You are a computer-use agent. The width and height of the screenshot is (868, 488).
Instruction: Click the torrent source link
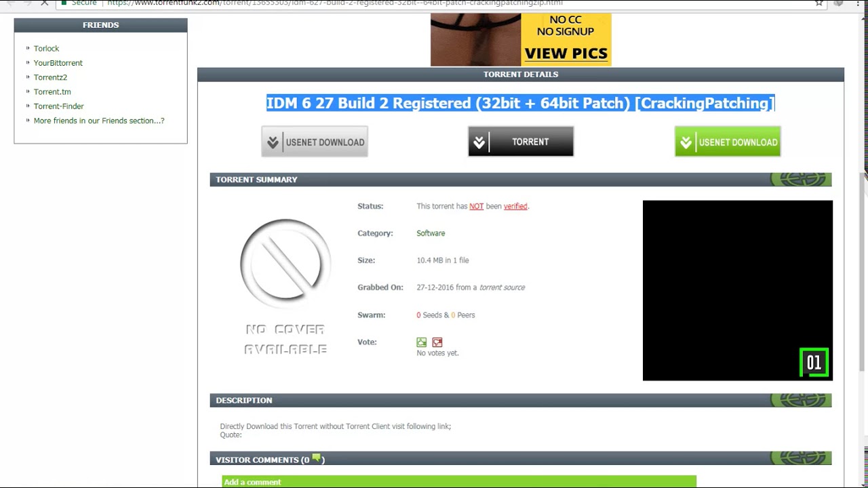pyautogui.click(x=502, y=287)
